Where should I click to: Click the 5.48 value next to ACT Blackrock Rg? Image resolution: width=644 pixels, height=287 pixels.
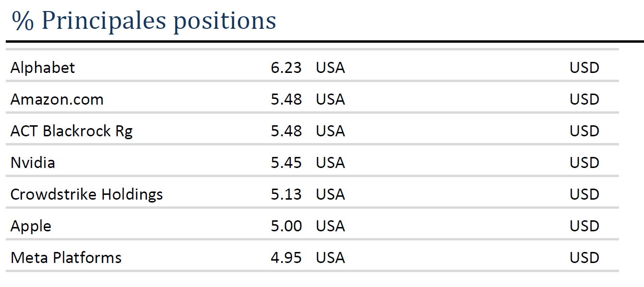[x=286, y=131]
